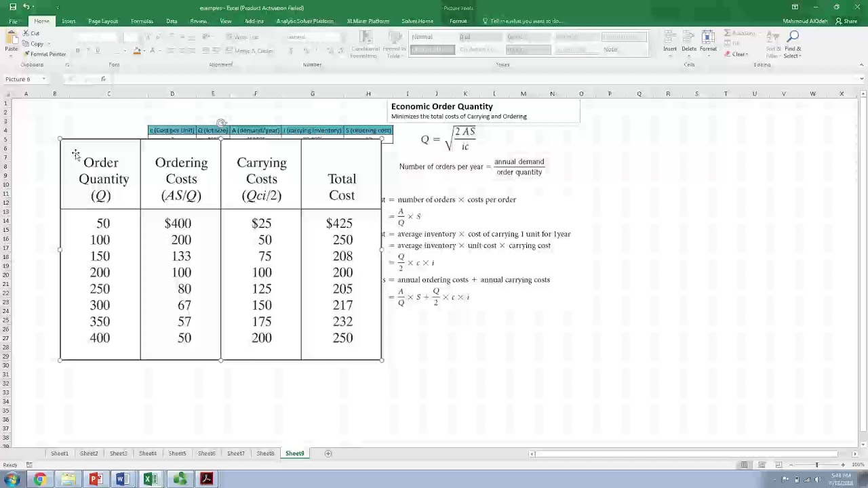
Task: Switch to the Sheet5 tab
Action: pos(177,453)
